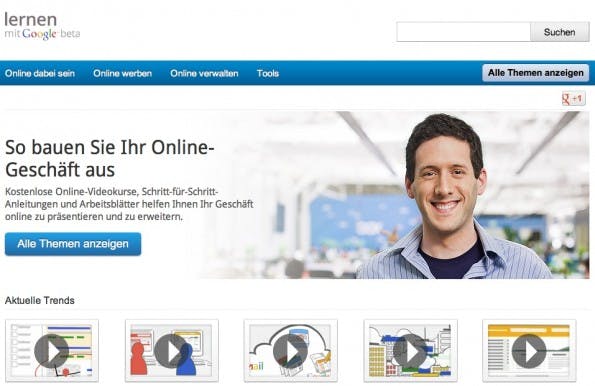Play the video thumbnail with the checklist illustration
The image size is (595, 386).
pyautogui.click(x=52, y=351)
